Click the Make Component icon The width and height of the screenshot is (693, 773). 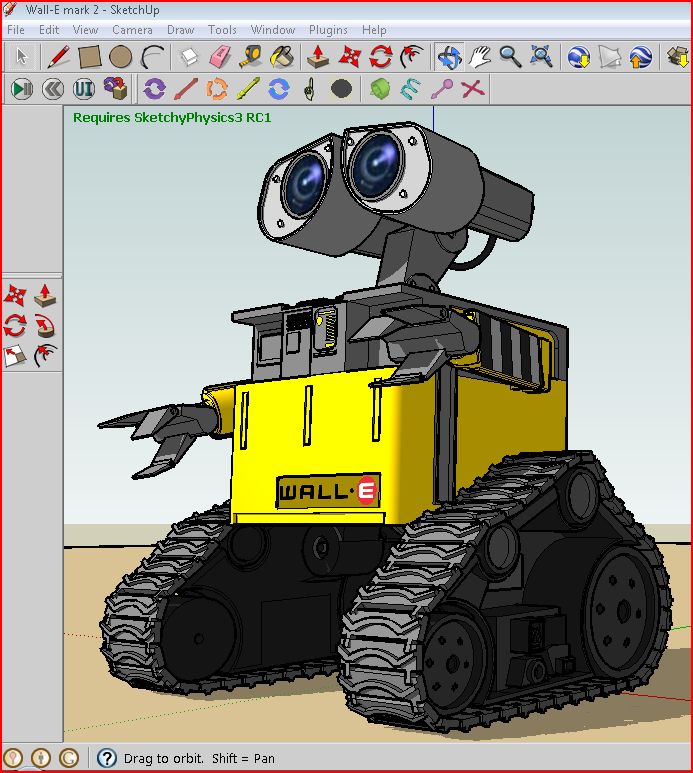coord(189,56)
